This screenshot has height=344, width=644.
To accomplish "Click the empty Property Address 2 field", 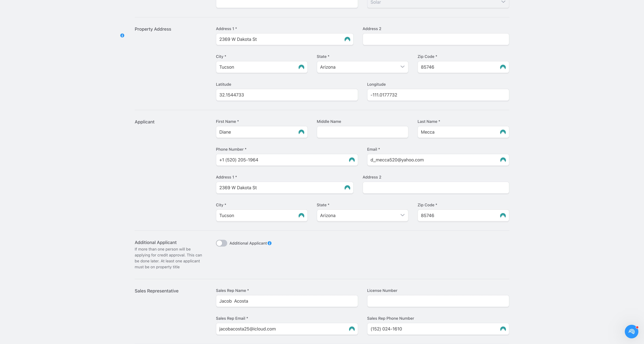I will click(x=436, y=39).
